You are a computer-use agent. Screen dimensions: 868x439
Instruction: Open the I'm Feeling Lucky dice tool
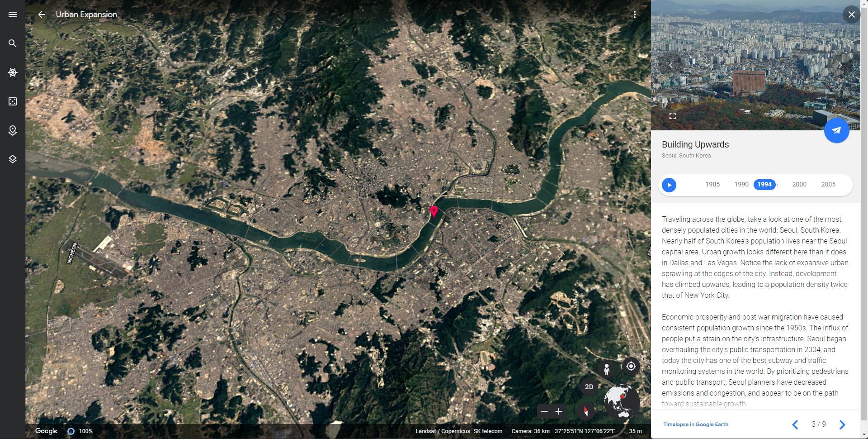click(12, 101)
